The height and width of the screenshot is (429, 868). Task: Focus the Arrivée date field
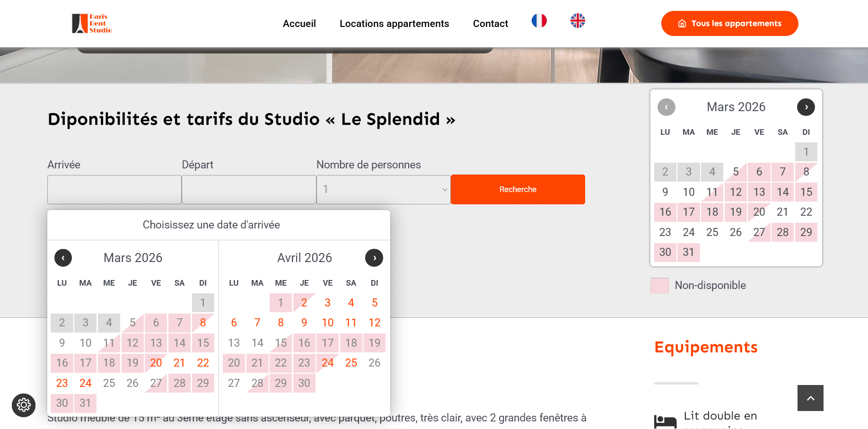click(x=114, y=190)
